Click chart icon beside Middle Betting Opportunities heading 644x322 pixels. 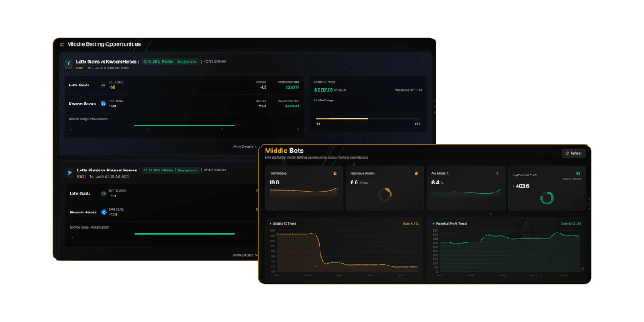62,44
